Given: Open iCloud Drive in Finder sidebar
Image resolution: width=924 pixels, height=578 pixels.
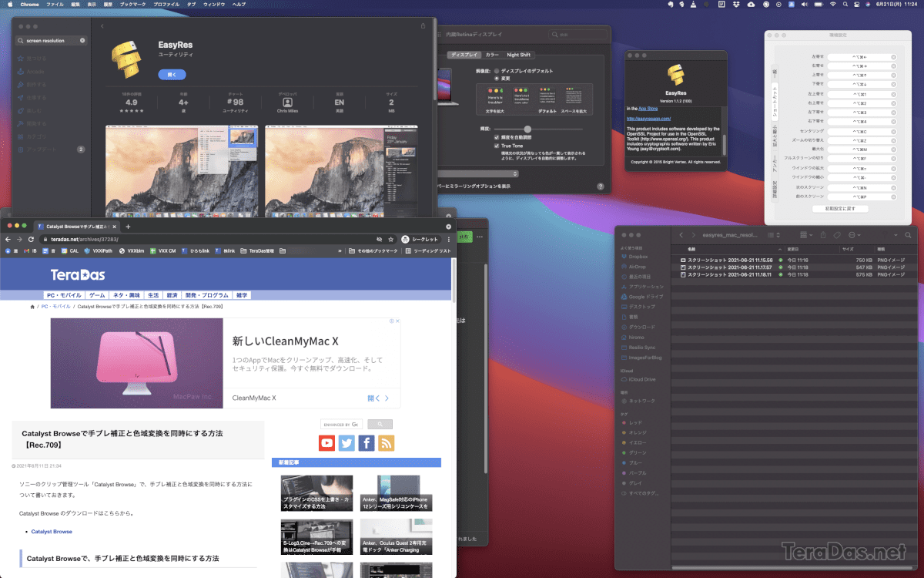Looking at the screenshot, I should click(638, 380).
